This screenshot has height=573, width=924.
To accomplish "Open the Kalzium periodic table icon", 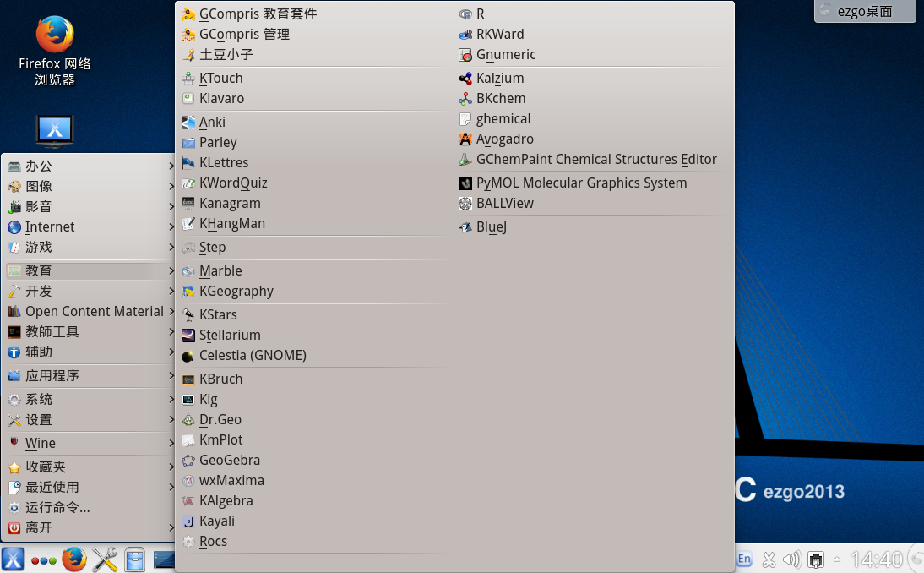I will (465, 78).
